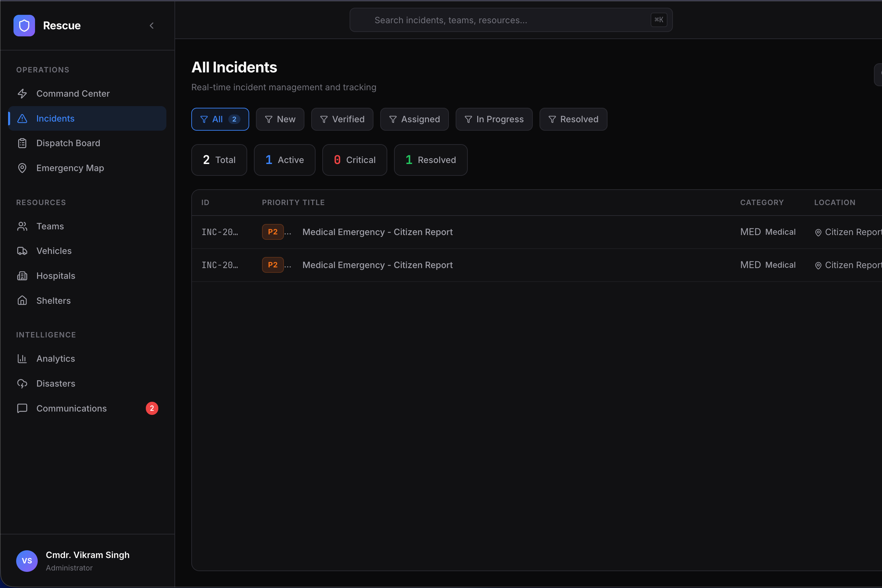Click the LOCATION column header
Screen dimensions: 882x588
coord(835,202)
